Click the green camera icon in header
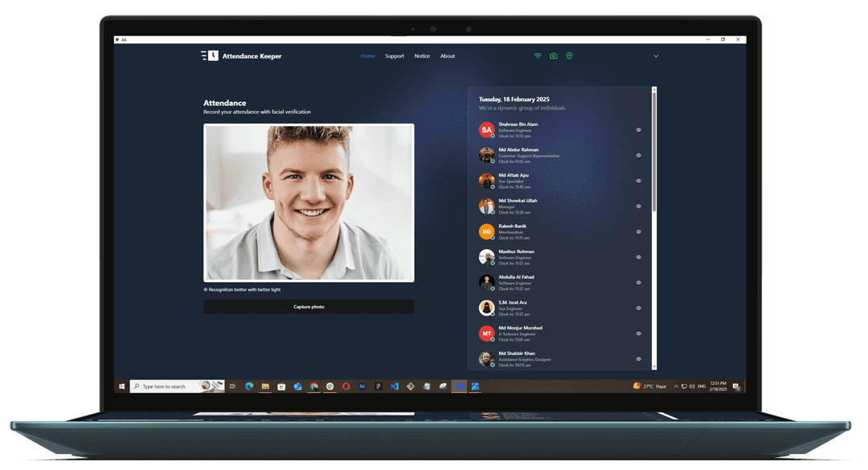 tap(554, 56)
